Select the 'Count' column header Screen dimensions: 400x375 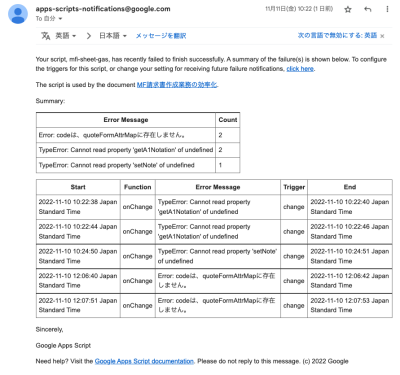228,120
